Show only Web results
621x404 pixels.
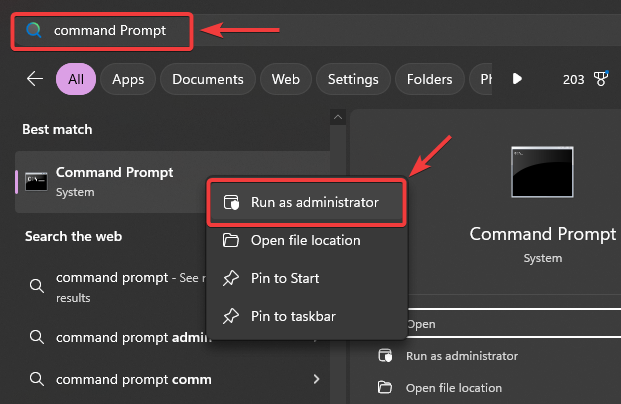[x=286, y=79]
